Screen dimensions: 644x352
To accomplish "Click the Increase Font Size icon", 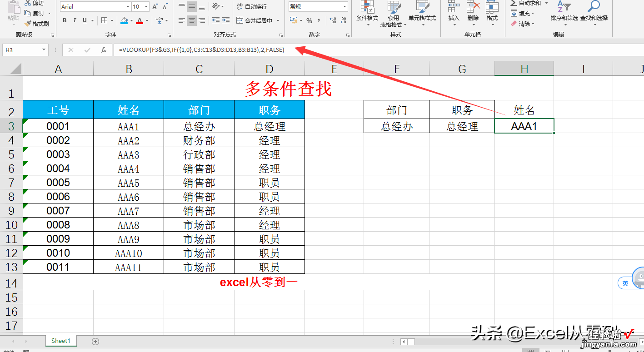I will point(156,7).
